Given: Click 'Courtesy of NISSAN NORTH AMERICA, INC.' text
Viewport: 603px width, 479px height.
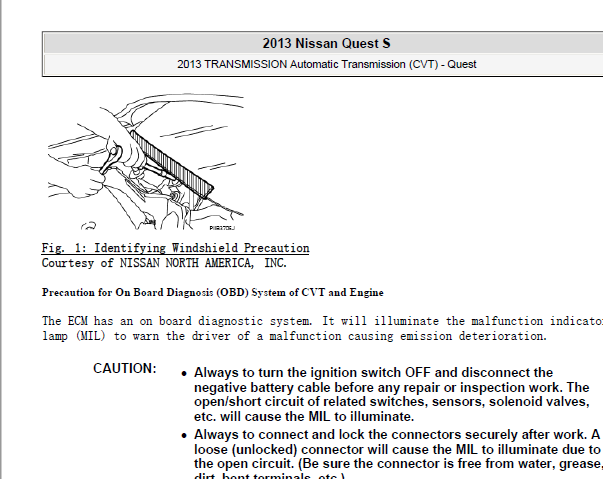Looking at the screenshot, I should click(164, 263).
